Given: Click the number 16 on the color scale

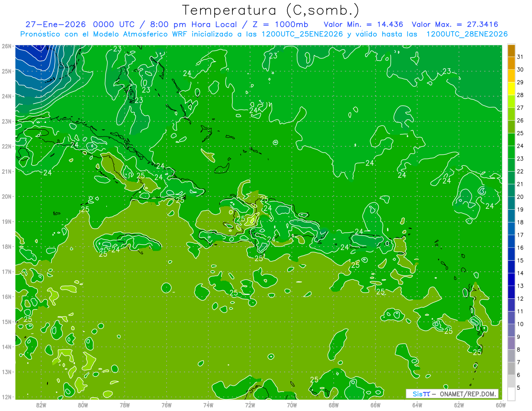Looking at the screenshot, I should pos(520,247).
